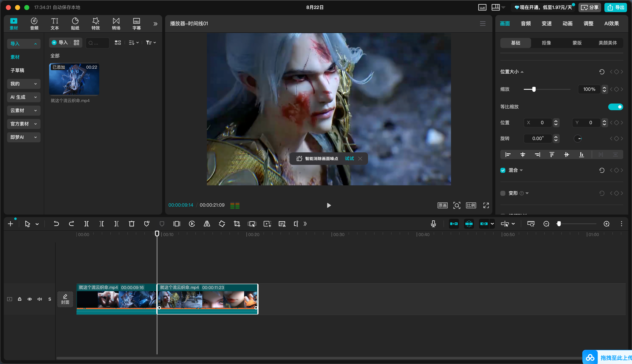This screenshot has height=364, width=632.
Task: Start voice recording with microphone icon
Action: pyautogui.click(x=433, y=224)
